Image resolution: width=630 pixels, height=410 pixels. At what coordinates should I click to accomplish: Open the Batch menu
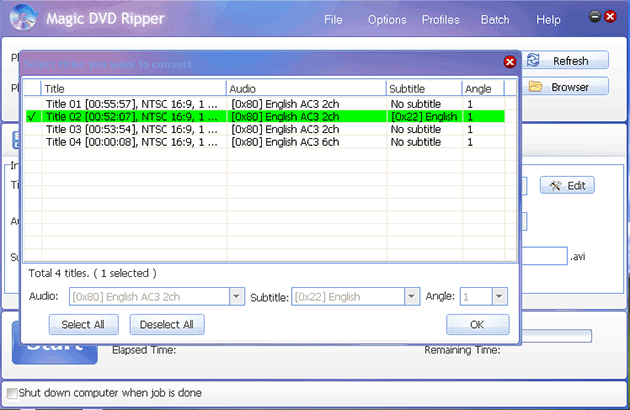click(x=495, y=20)
